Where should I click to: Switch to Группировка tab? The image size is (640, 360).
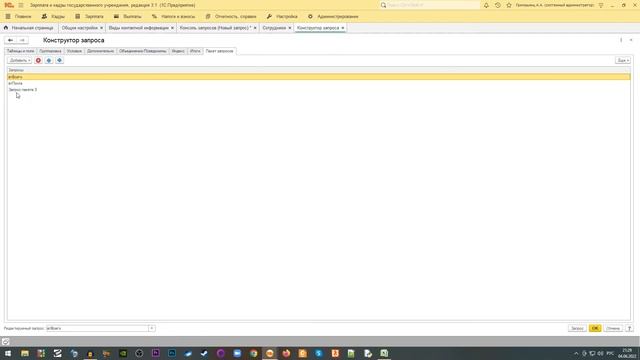click(x=50, y=51)
